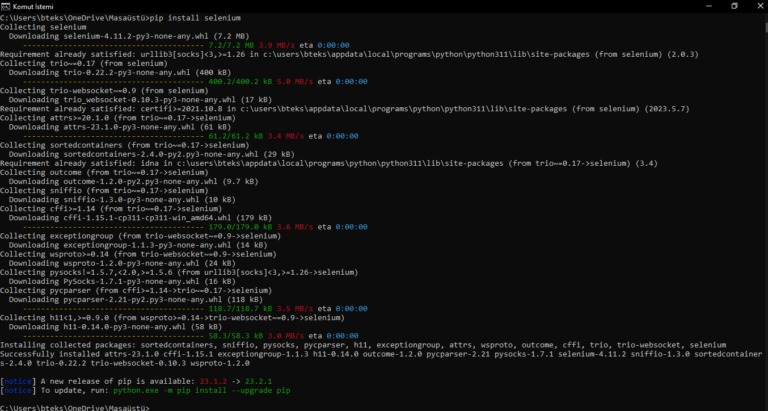Click the "Successfully installed" line
Screen dimensions: 768x411
(380, 354)
